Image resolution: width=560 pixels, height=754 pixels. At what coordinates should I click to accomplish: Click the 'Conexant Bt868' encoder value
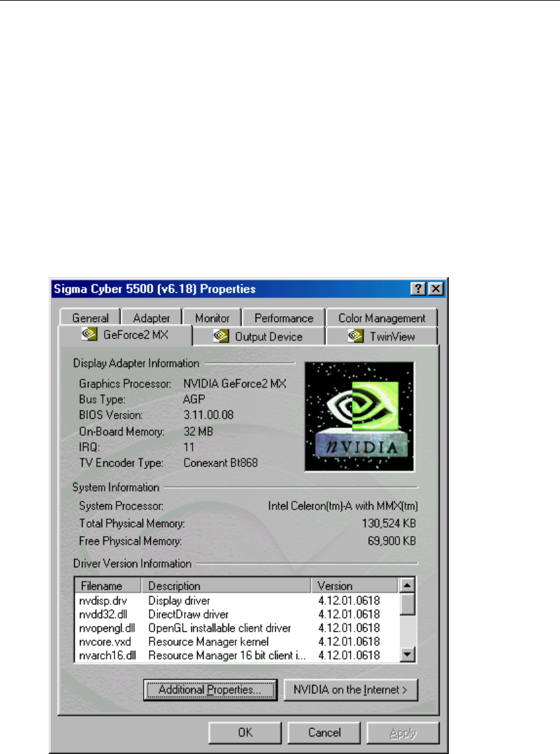220,463
